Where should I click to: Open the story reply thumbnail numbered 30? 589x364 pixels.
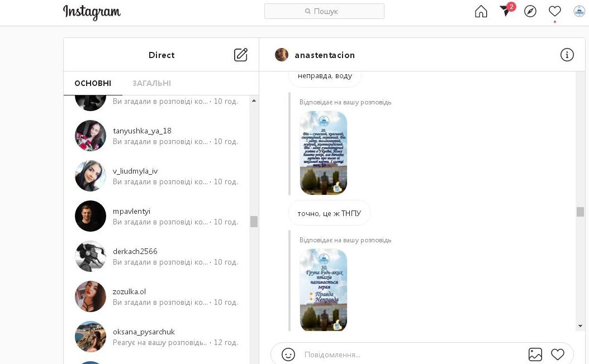click(324, 290)
